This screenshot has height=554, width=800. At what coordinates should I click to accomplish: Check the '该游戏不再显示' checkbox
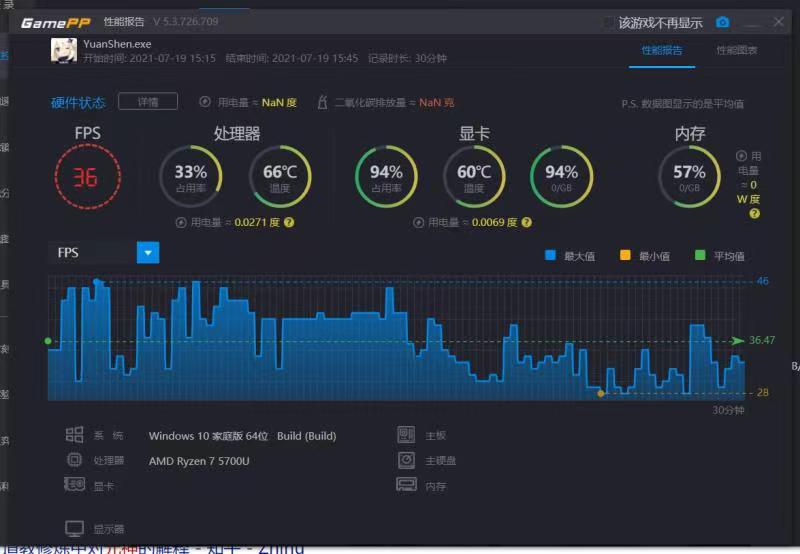[608, 22]
